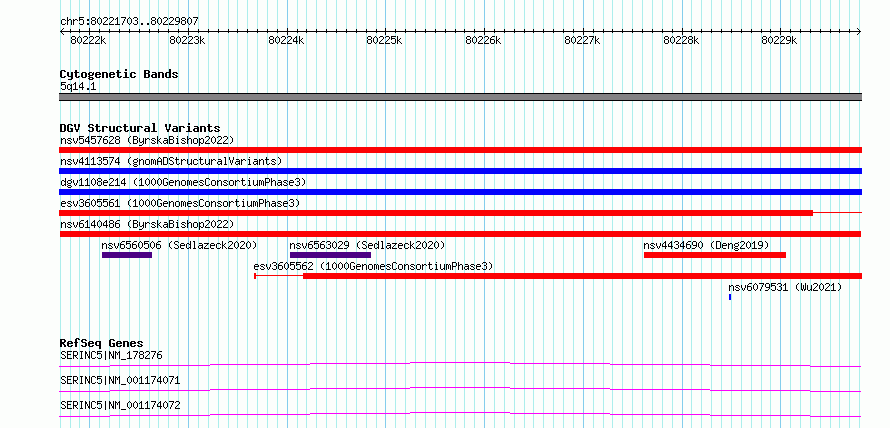This screenshot has width=890, height=428.
Task: Click the 80224k ruler tick label
Action: (x=286, y=40)
